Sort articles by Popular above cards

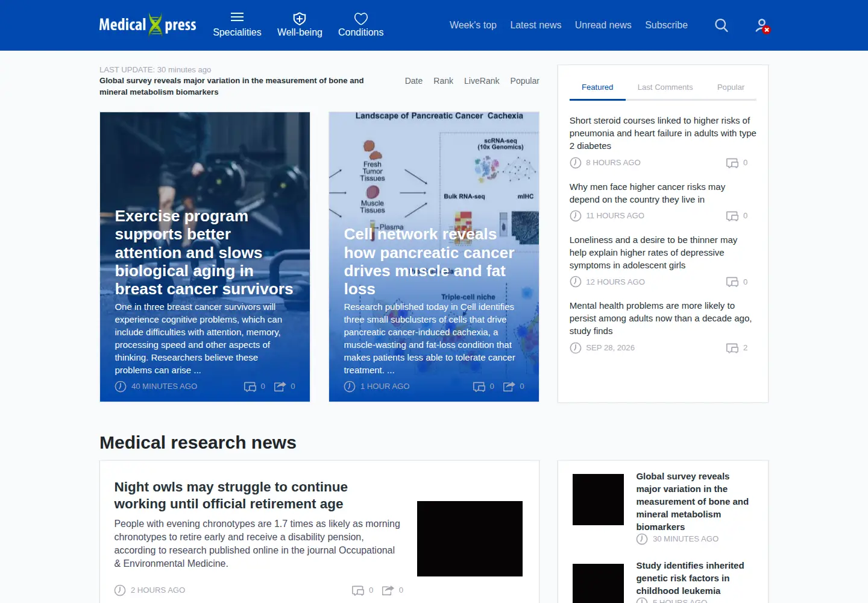pos(524,81)
